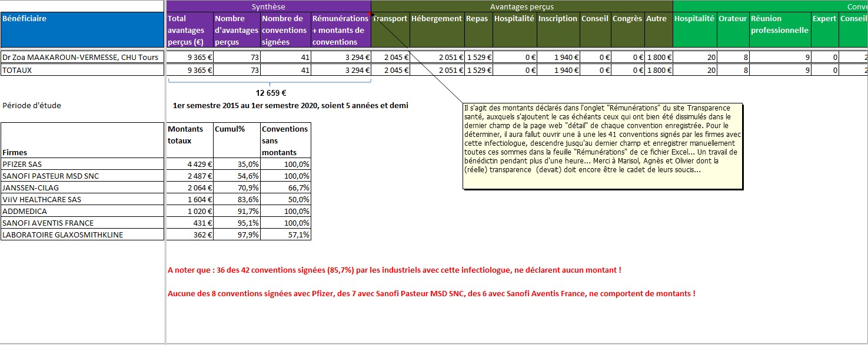Select the "Orateur" column header
This screenshot has height=345, width=868.
[733, 30]
